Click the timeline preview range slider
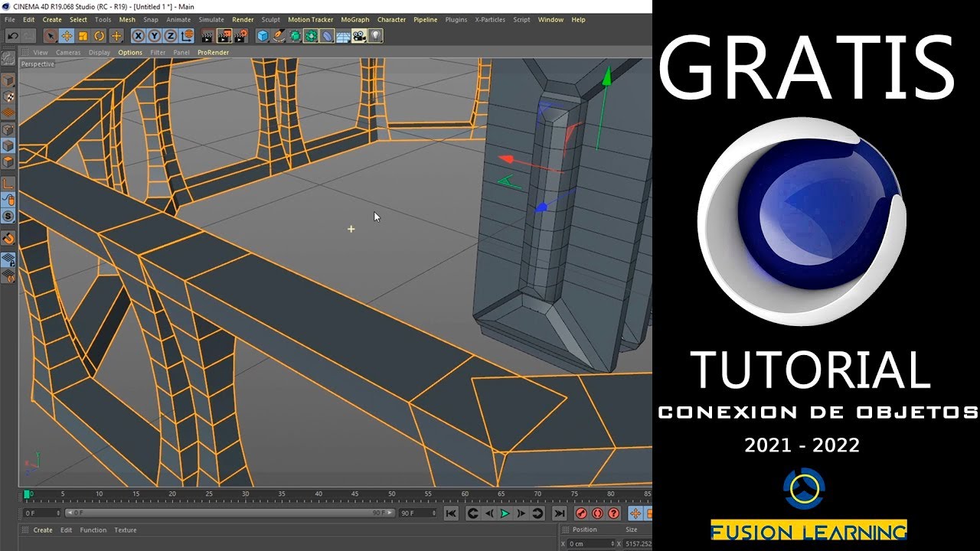980x551 pixels. coord(230,513)
